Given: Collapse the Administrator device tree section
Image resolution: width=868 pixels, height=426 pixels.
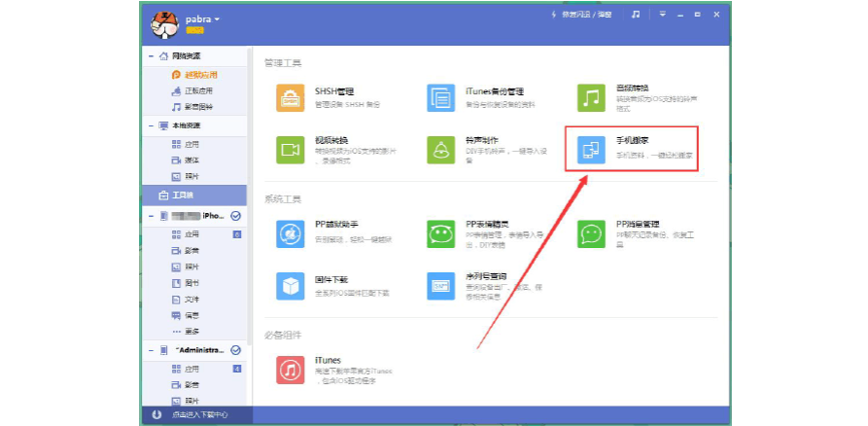Looking at the screenshot, I should 150,350.
